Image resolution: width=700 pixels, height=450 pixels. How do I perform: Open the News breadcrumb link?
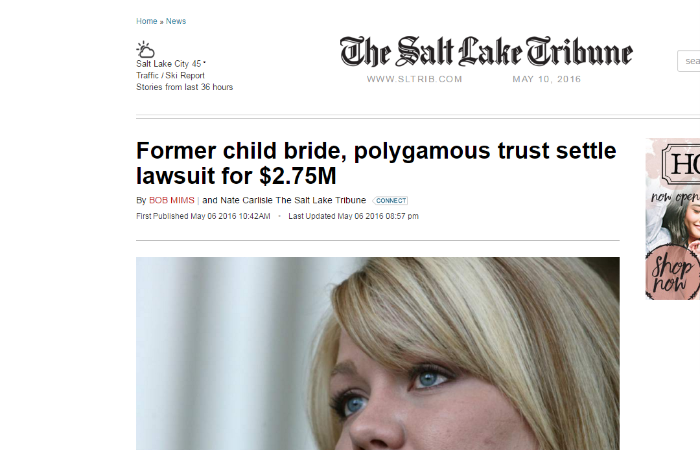[176, 21]
